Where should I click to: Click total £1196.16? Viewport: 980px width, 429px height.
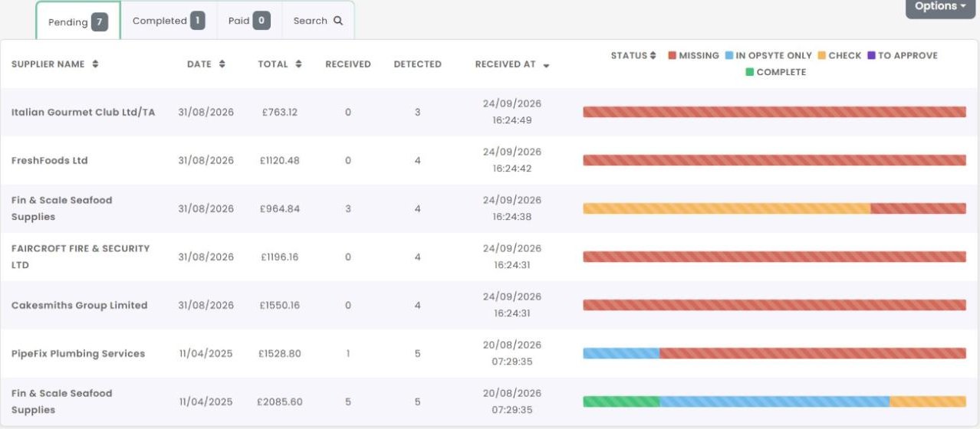click(x=280, y=257)
